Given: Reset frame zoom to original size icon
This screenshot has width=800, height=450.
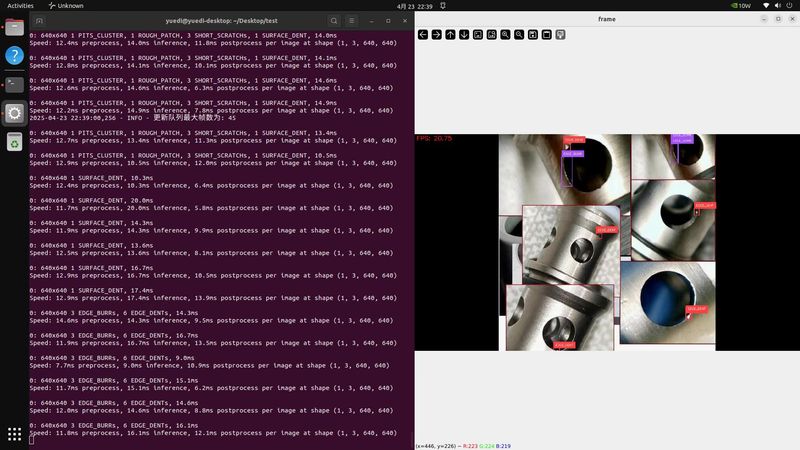Looking at the screenshot, I should pyautogui.click(x=478, y=34).
